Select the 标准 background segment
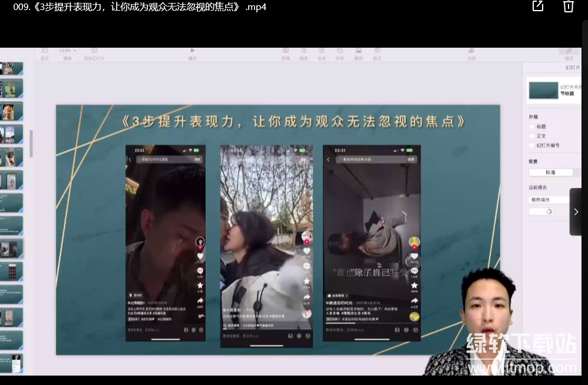Image resolution: width=588 pixels, height=385 pixels. click(x=550, y=172)
